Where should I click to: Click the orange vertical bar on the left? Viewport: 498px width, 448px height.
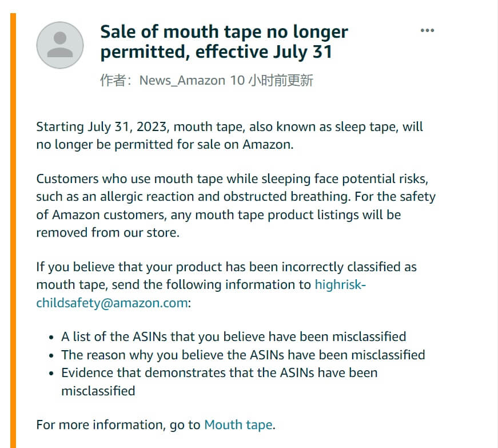click(x=13, y=229)
